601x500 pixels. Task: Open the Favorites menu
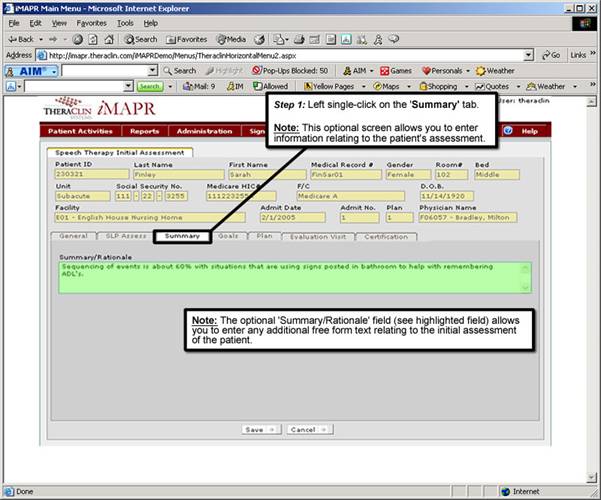[x=91, y=23]
